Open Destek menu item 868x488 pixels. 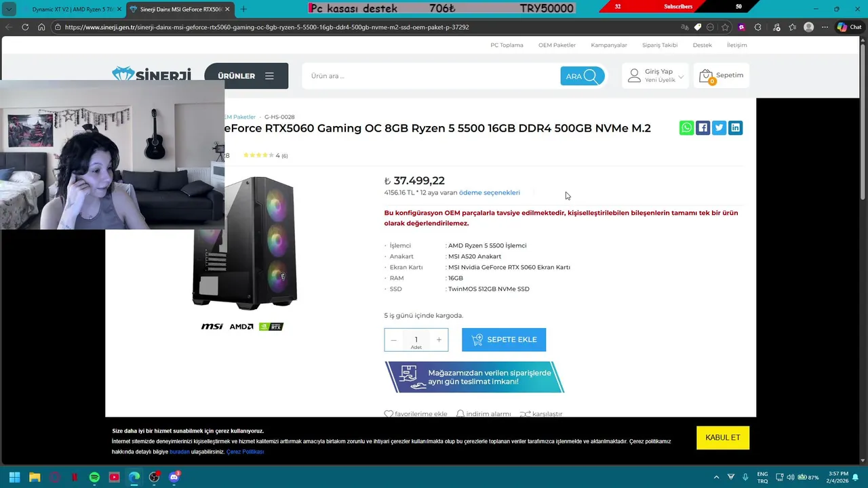(x=703, y=45)
